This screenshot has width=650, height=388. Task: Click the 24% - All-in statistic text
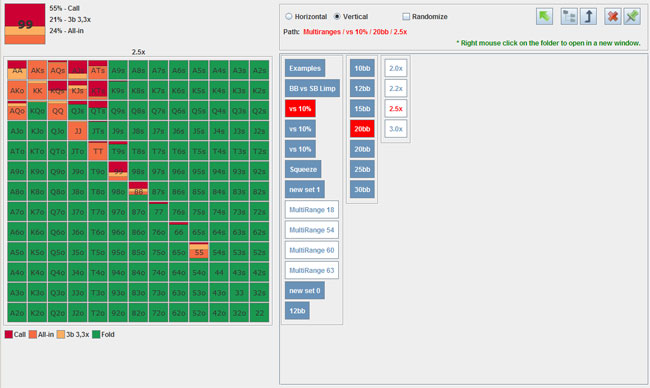click(66, 31)
